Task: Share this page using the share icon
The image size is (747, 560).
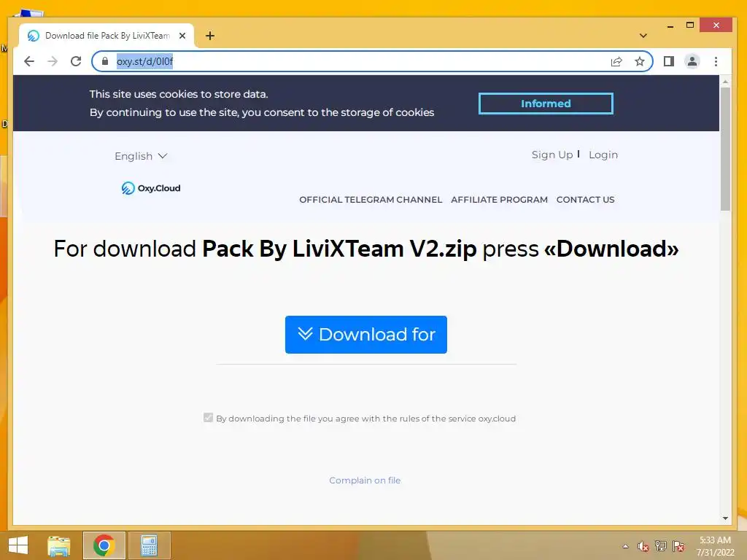Action: click(616, 61)
